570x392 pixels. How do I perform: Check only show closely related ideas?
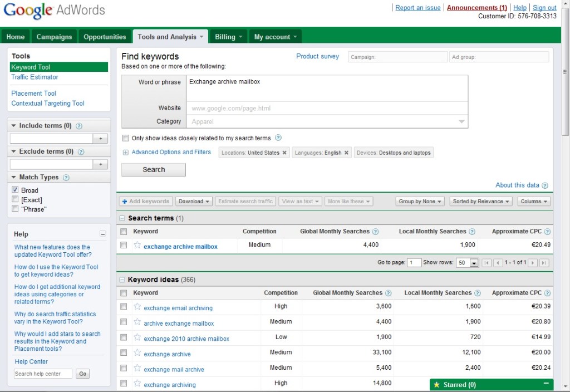click(x=126, y=138)
